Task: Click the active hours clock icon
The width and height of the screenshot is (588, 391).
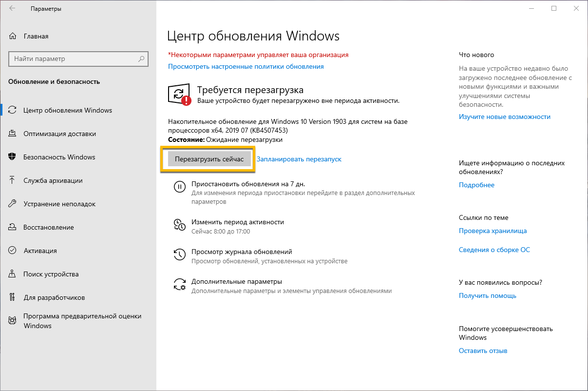Action: pos(180,225)
